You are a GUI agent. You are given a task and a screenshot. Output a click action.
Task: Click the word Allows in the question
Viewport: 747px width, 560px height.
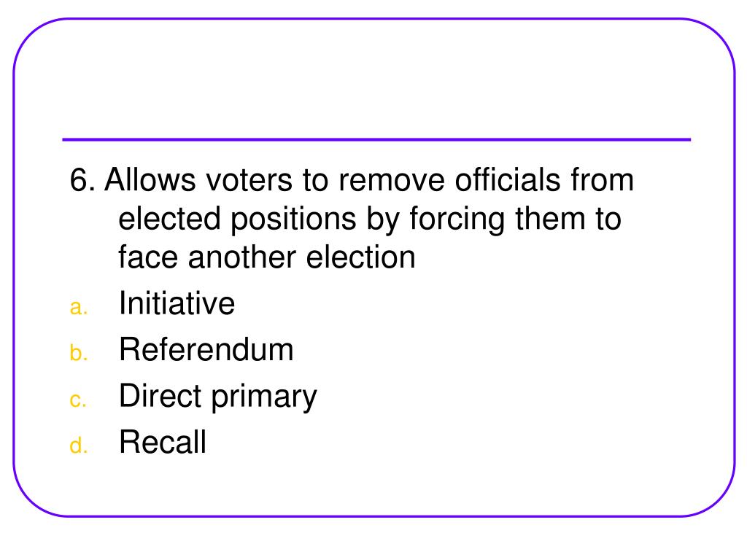click(150, 180)
